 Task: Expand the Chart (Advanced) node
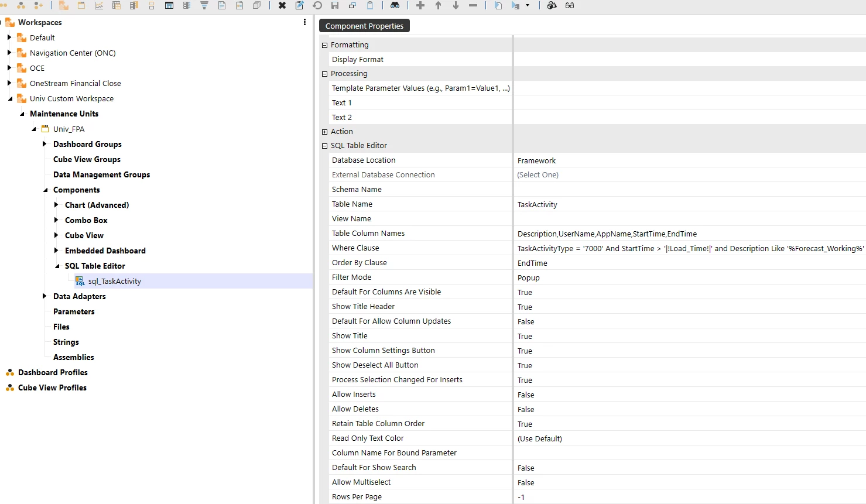click(56, 205)
